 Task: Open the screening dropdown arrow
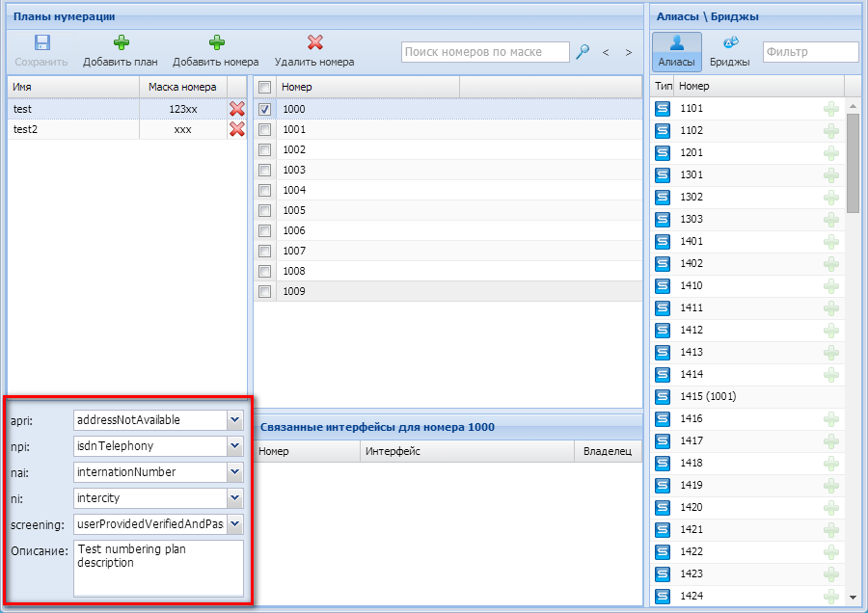(x=235, y=524)
